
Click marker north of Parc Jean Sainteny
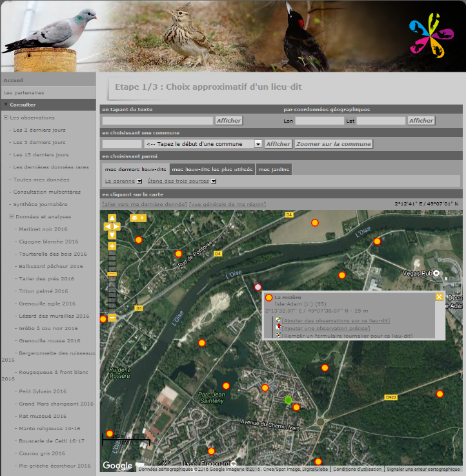coord(226,386)
